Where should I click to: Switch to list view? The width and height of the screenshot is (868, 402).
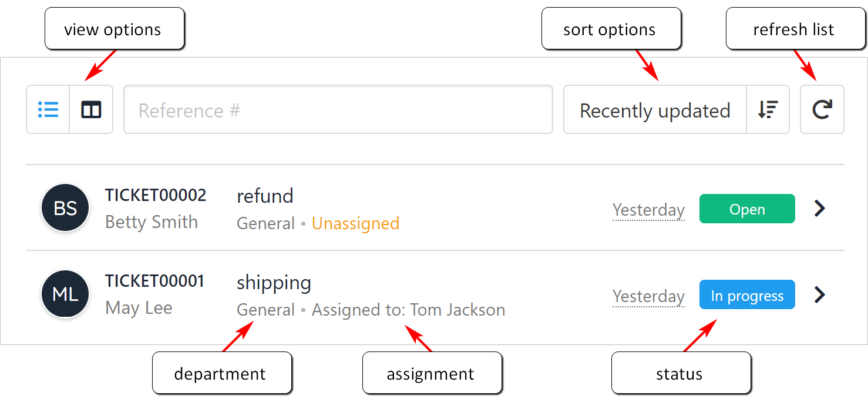coord(48,110)
